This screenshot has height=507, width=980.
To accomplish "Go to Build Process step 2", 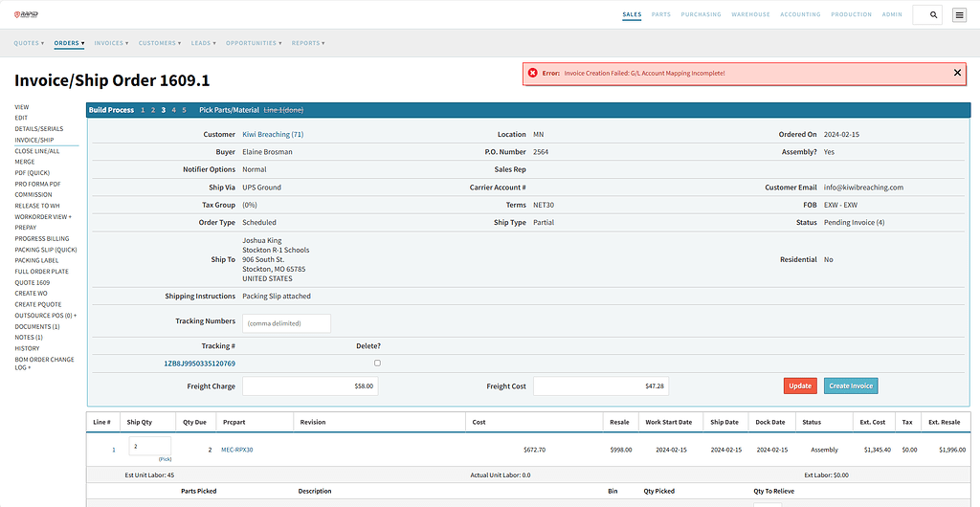I will click(x=153, y=110).
